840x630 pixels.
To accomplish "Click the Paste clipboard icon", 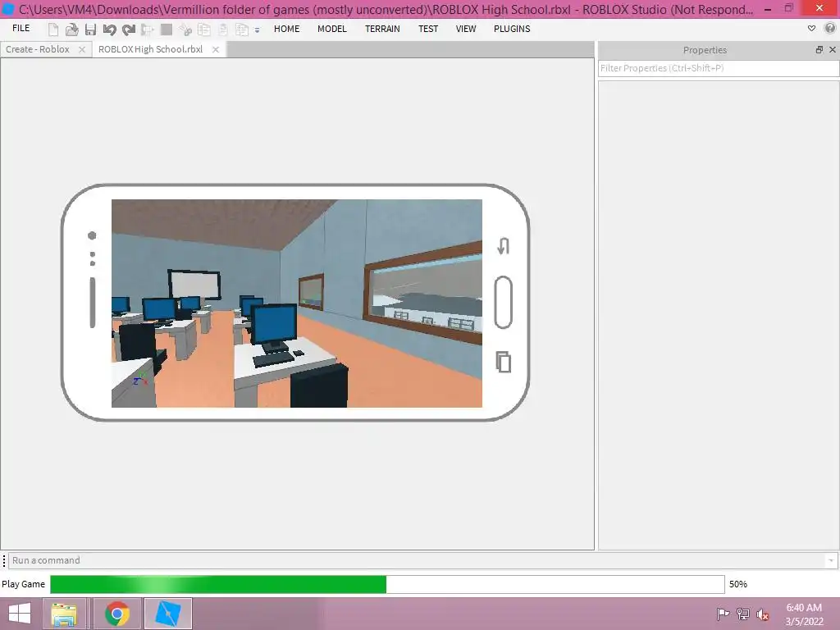I will point(223,30).
